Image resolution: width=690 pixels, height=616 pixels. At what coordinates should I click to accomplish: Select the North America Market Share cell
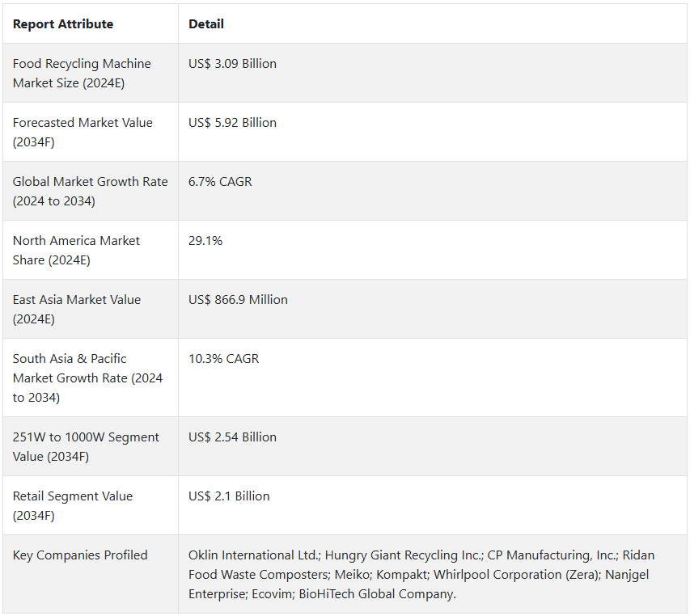[x=76, y=251]
